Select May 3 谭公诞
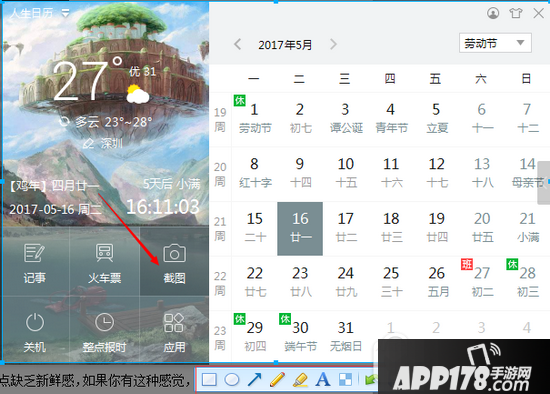550x394 pixels. [x=346, y=119]
